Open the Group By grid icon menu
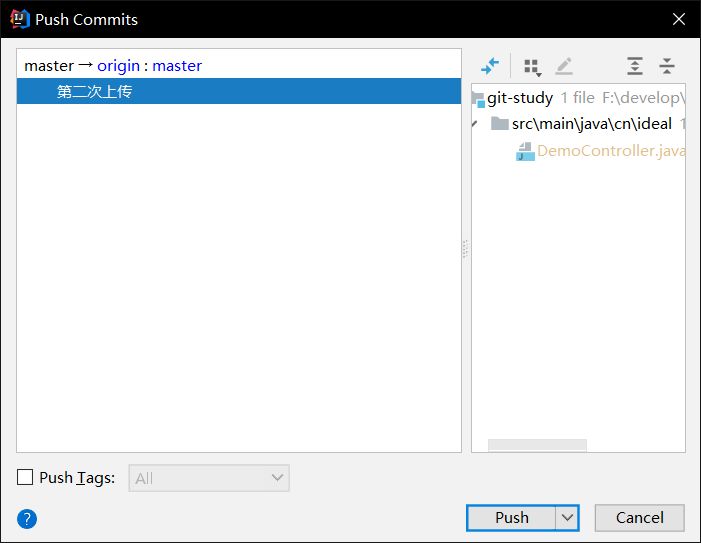Image resolution: width=701 pixels, height=543 pixels. coord(532,66)
